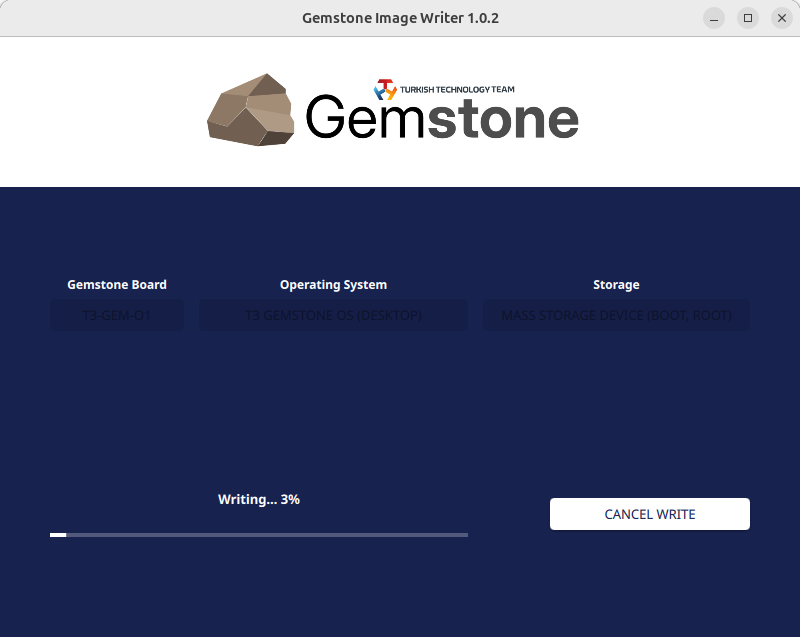Click the CANCEL WRITE button

(x=649, y=514)
